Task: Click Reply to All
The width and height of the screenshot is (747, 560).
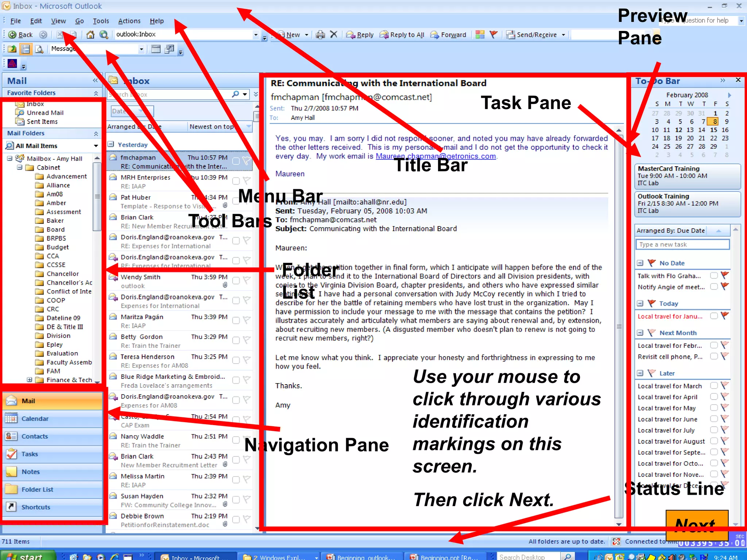Action: (x=402, y=35)
